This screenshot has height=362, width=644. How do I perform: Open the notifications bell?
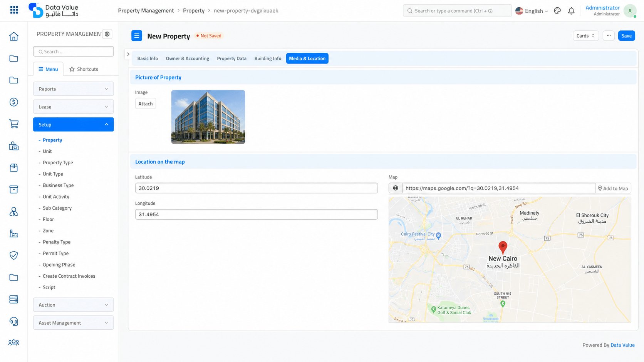(x=571, y=11)
